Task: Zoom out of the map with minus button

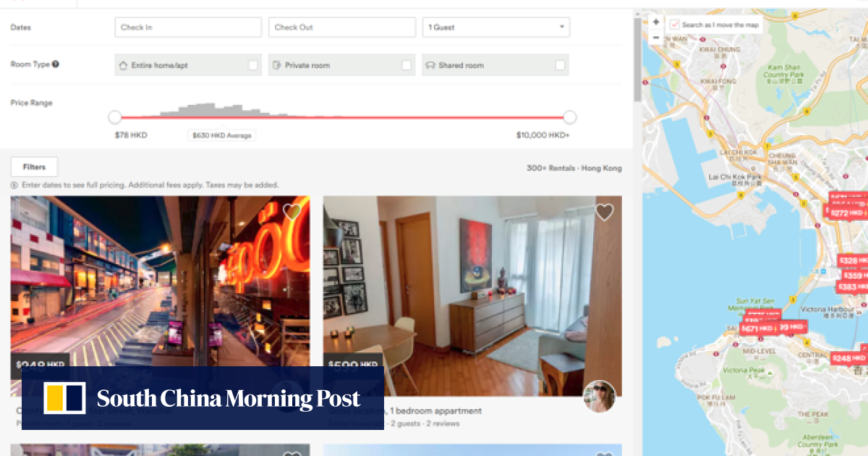Action: [x=656, y=38]
